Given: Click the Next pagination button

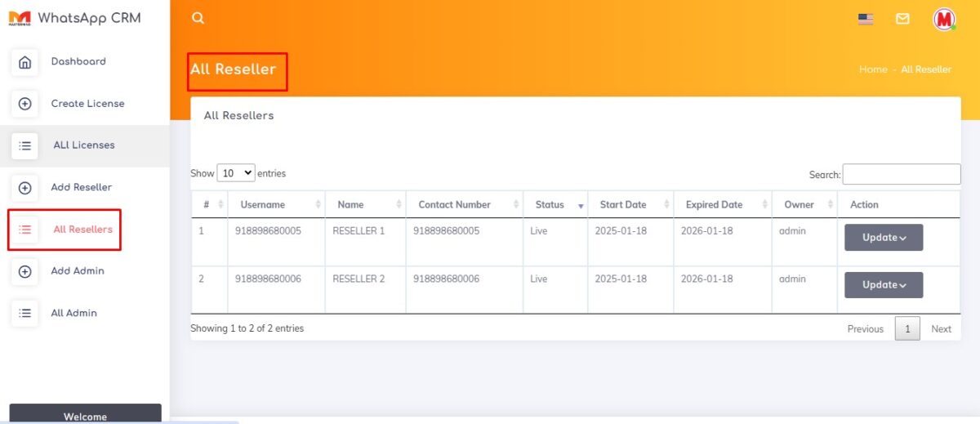Looking at the screenshot, I should 941,328.
